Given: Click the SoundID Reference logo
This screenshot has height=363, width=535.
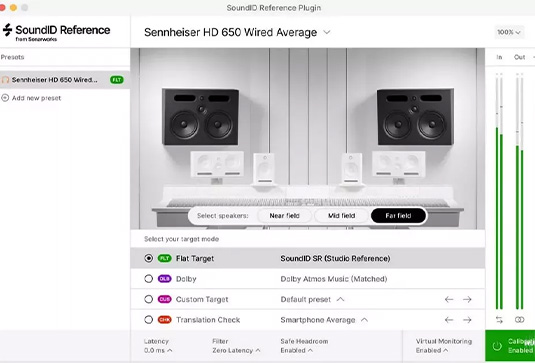Looking at the screenshot, I should click(x=56, y=32).
